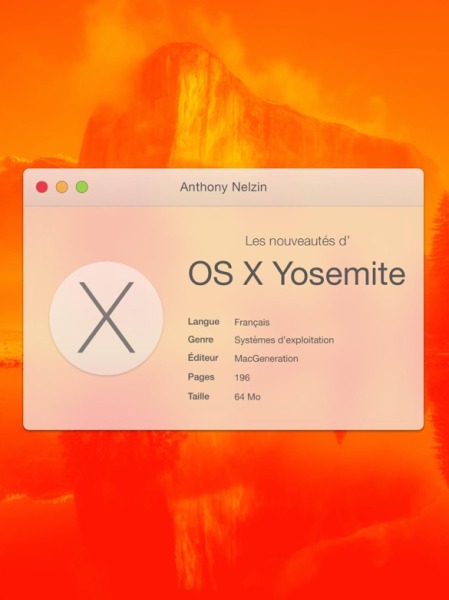The image size is (449, 600).
Task: Click the red close window button
Action: pos(42,187)
